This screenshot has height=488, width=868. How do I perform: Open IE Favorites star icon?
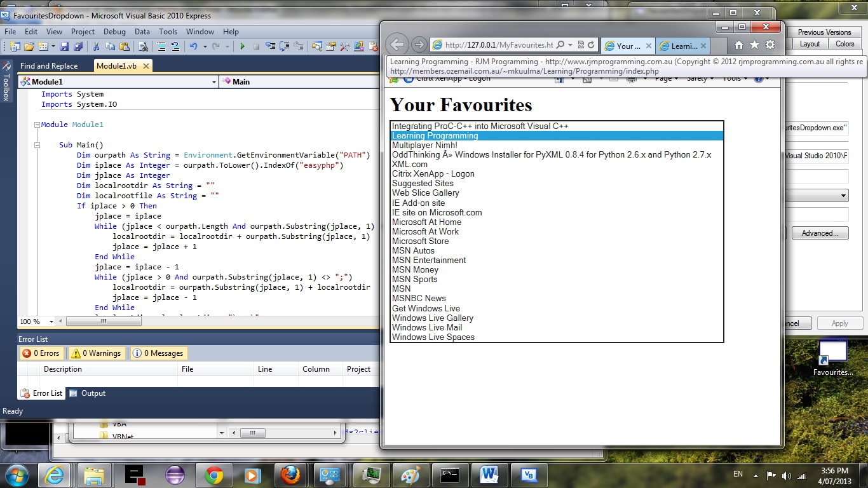754,45
